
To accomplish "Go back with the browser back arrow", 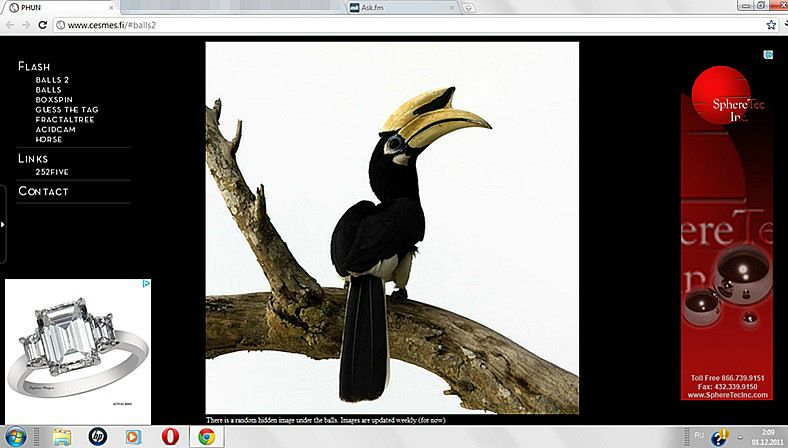I will 10,25.
